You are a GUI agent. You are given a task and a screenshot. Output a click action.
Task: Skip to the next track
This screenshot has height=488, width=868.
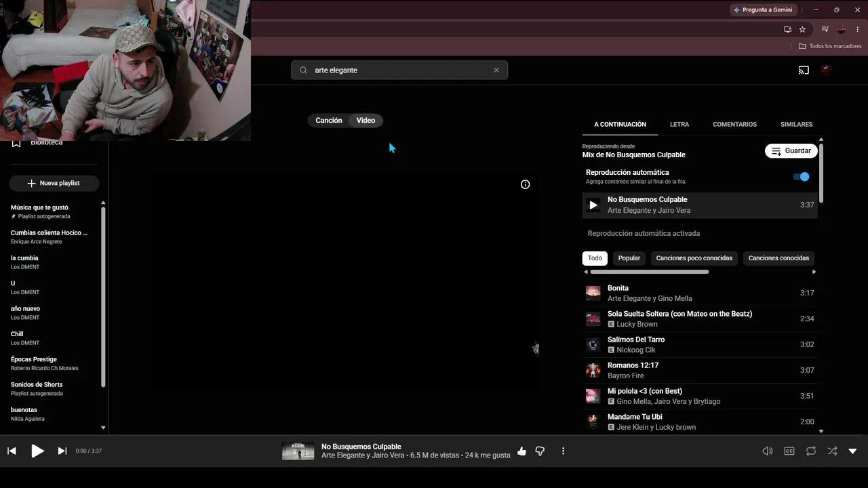(62, 451)
